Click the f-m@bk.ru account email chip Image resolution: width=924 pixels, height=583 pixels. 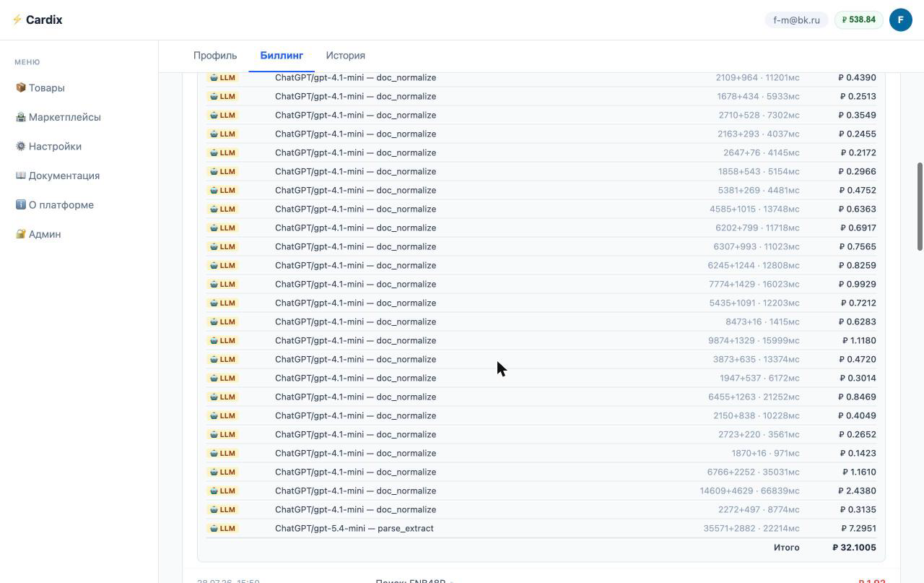click(x=796, y=20)
